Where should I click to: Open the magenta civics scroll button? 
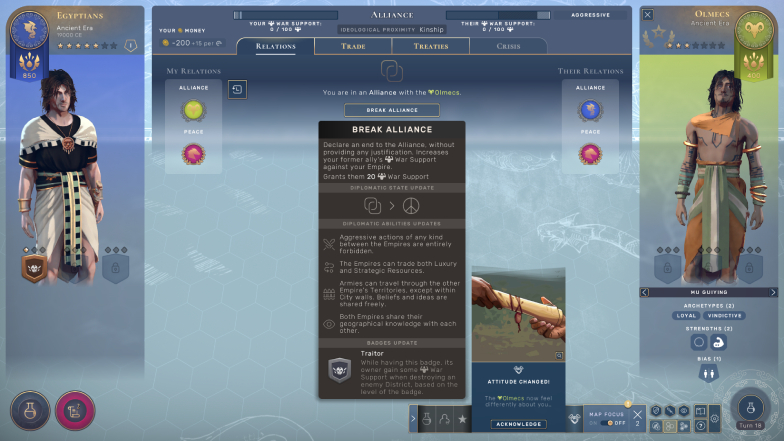[x=75, y=411]
